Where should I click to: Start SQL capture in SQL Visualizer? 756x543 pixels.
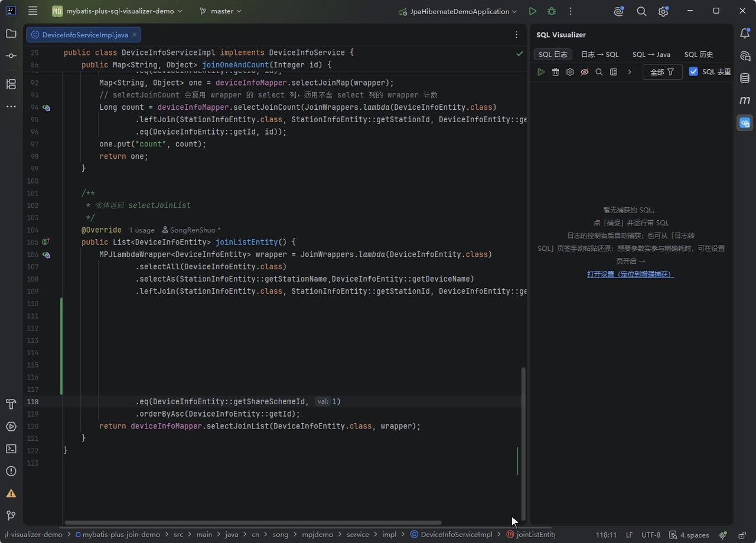[541, 72]
